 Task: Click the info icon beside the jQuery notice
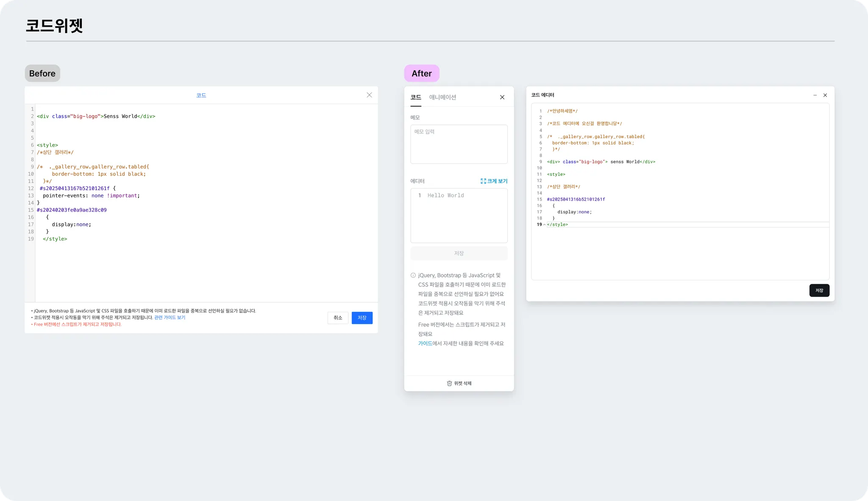[413, 275]
